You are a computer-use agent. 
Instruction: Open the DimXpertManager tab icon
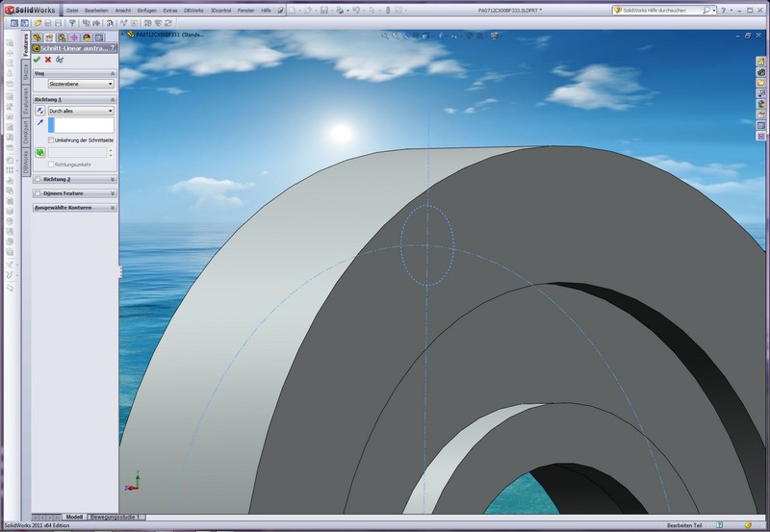click(x=74, y=38)
